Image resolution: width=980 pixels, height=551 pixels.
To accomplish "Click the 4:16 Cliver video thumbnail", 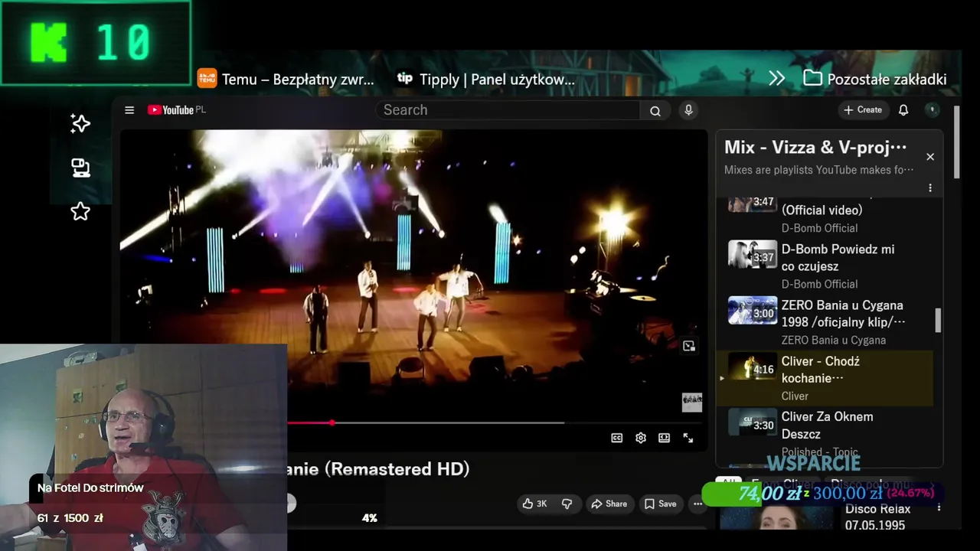I will 752,366.
